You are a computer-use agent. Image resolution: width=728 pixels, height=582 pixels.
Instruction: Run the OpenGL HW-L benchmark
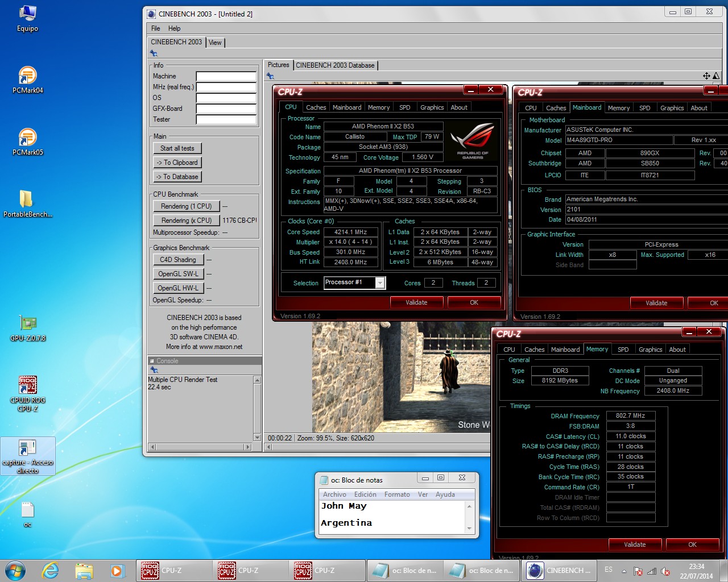[178, 288]
